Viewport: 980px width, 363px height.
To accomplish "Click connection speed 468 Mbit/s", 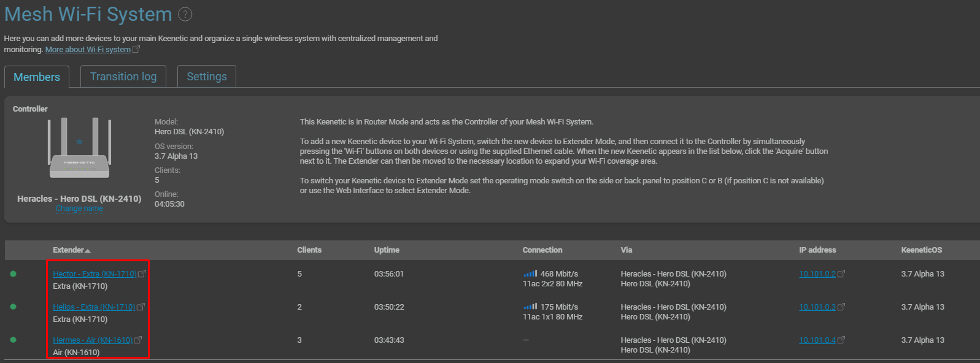I will (x=559, y=274).
